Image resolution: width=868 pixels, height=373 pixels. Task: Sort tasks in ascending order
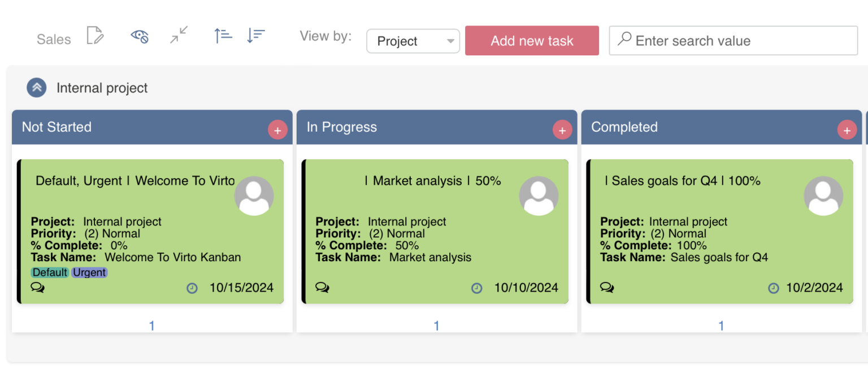223,36
